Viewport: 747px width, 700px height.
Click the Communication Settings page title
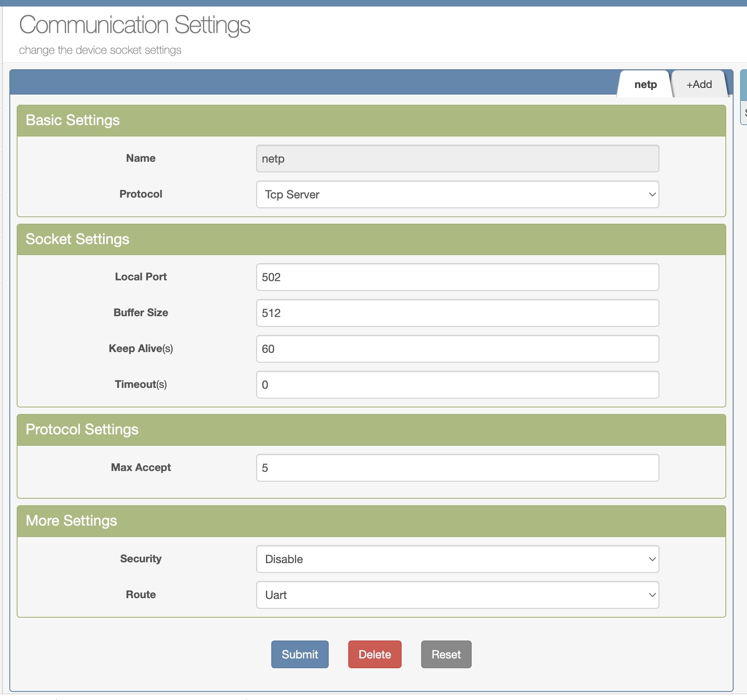pos(134,25)
